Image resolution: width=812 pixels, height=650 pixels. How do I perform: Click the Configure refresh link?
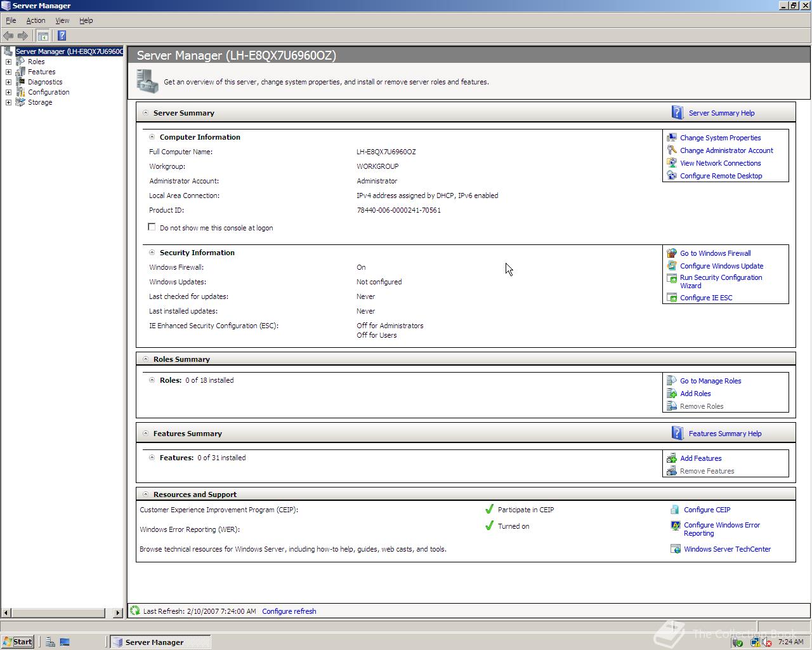coord(289,611)
